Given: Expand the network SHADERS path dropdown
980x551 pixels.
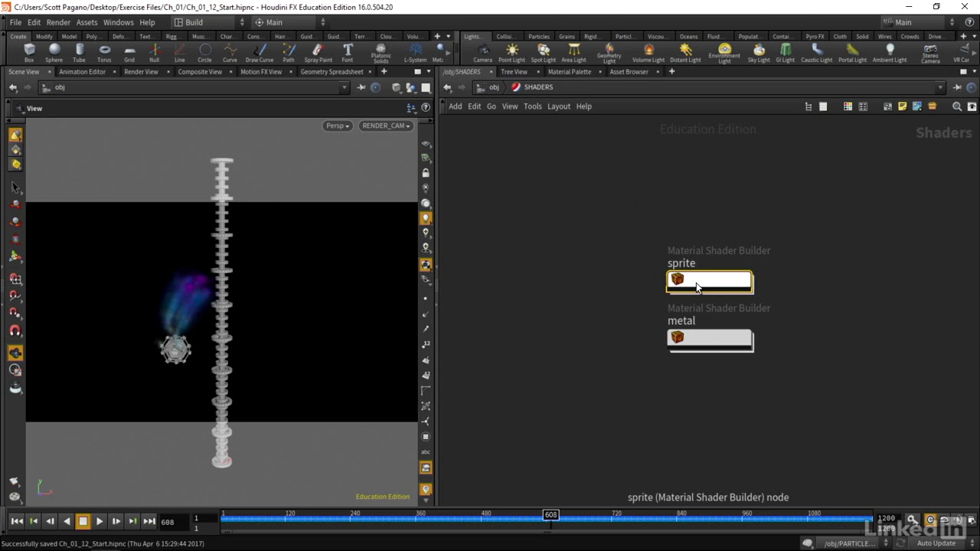Looking at the screenshot, I should pos(940,87).
